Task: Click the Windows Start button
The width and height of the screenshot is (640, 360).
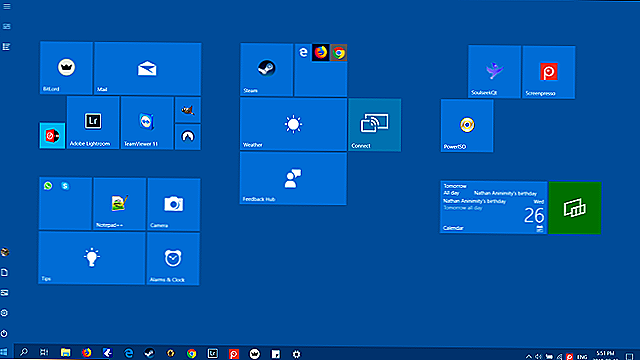Action: point(4,352)
